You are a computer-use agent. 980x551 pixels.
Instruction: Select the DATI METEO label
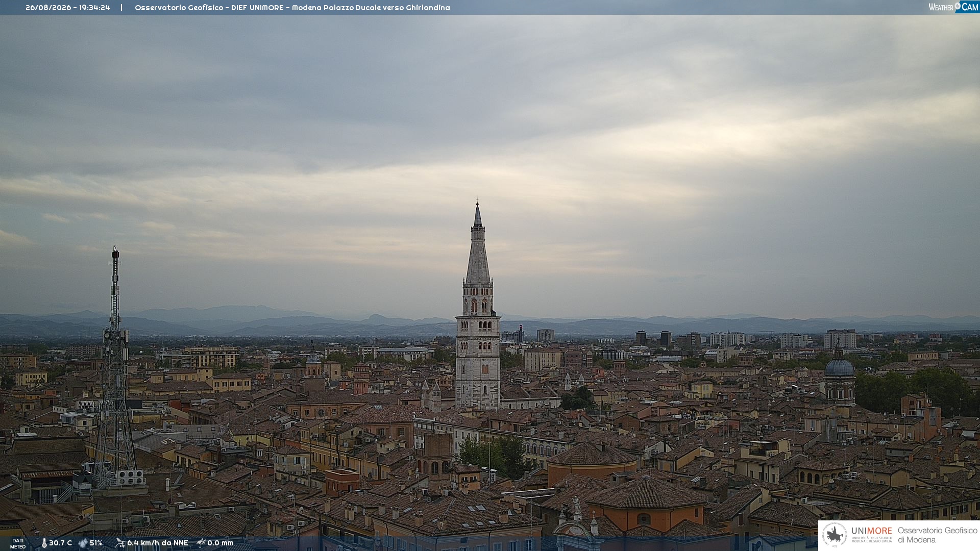coord(18,543)
